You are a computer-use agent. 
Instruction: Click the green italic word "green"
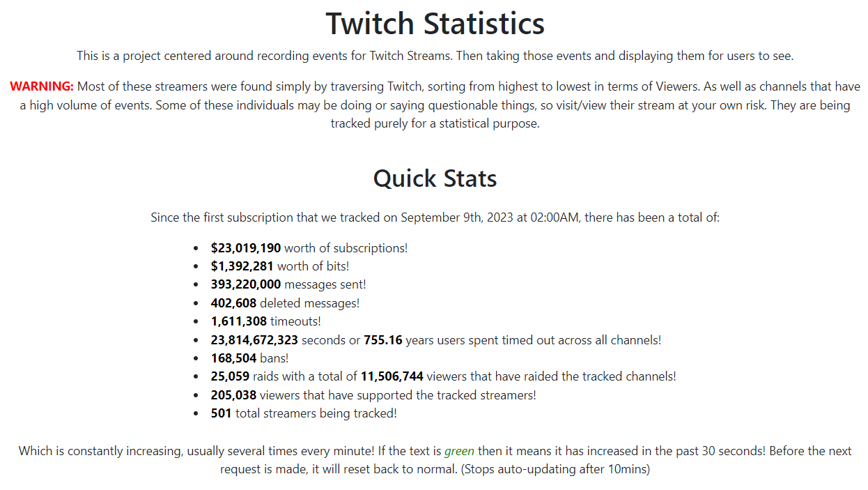pos(459,451)
